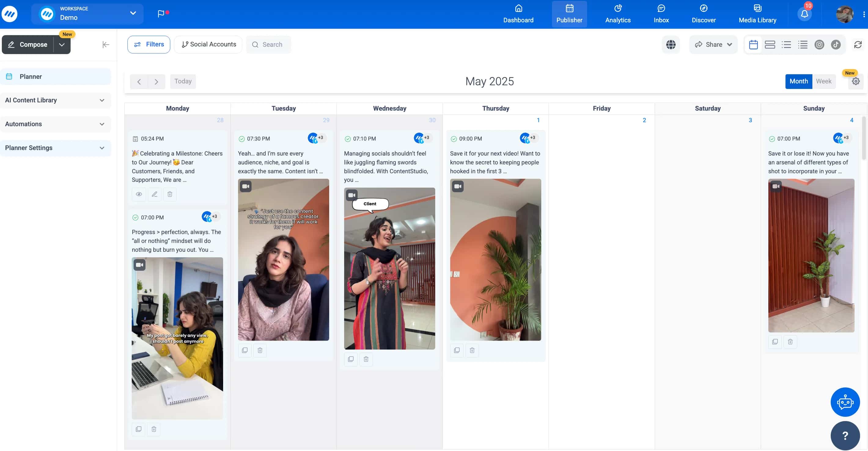Select the compact list view icon
Viewport: 868px width, 451px height.
coord(803,44)
